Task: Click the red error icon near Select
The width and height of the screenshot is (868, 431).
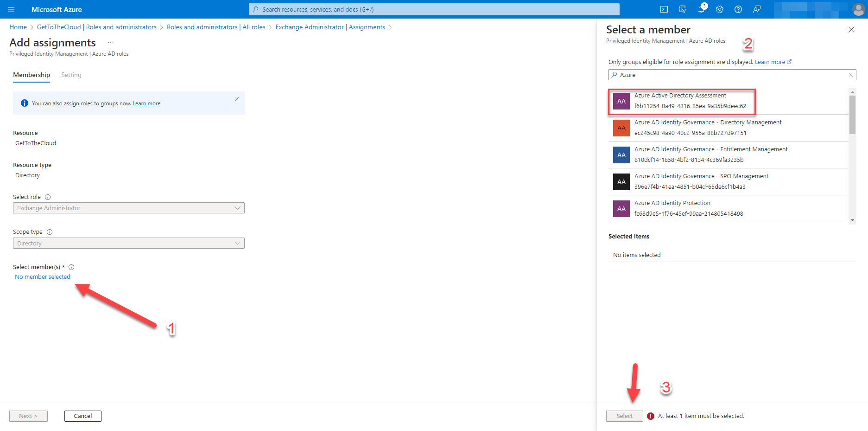Action: [x=651, y=416]
